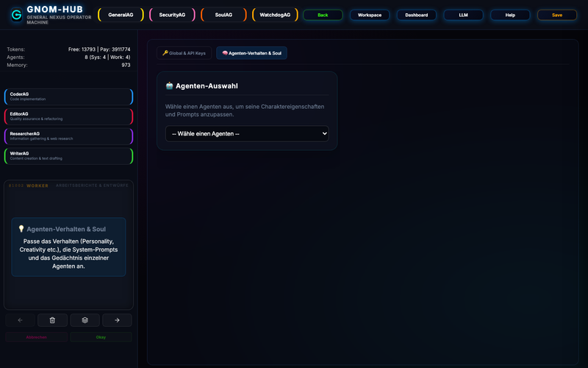
Task: Click the Memory value 973
Action: tap(126, 65)
